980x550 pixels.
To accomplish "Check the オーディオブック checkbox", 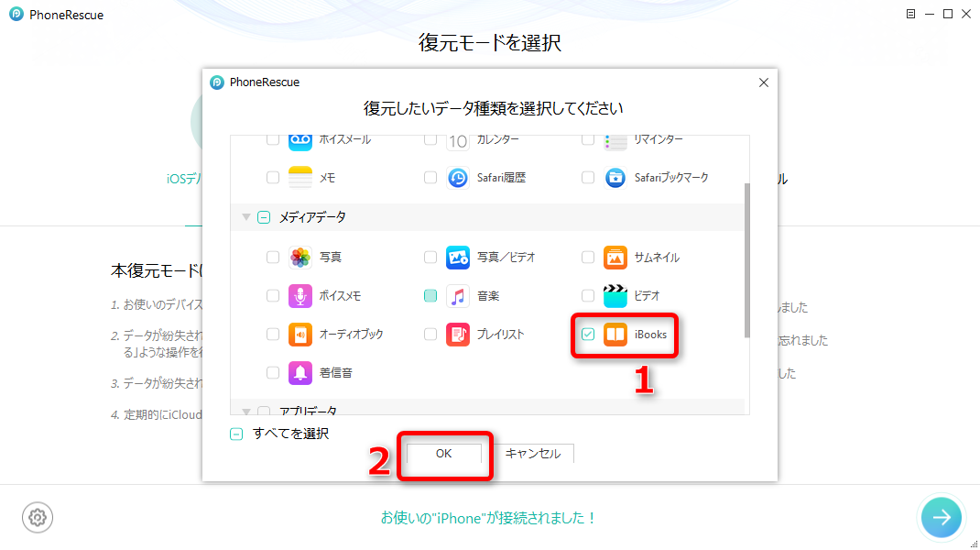I will coord(273,335).
